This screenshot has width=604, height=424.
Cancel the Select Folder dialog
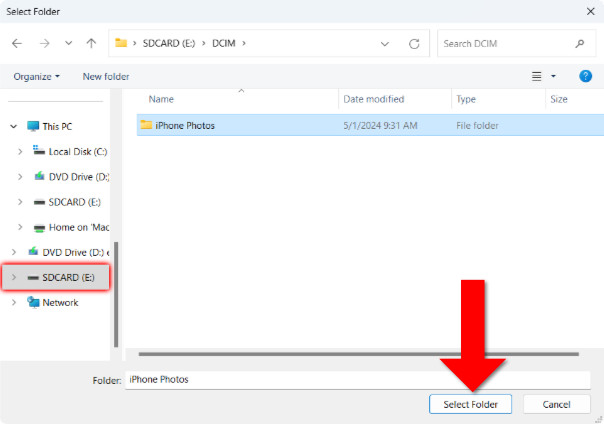tap(557, 404)
